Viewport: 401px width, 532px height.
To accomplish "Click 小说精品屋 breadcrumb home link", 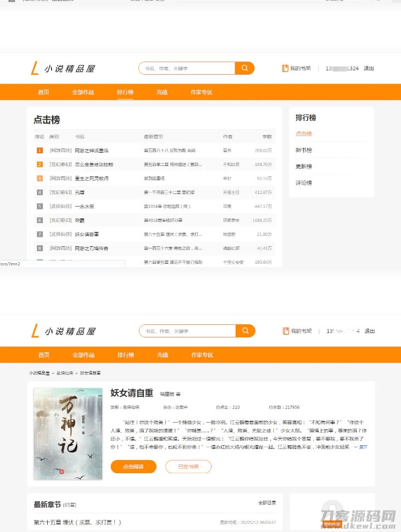I will [x=40, y=373].
